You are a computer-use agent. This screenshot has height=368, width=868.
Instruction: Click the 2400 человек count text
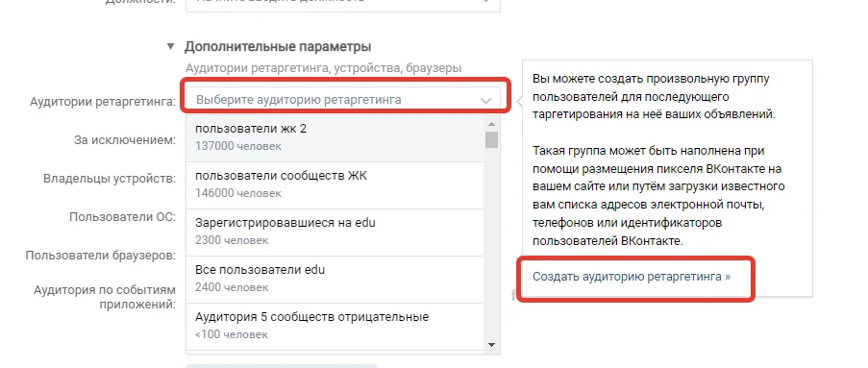(232, 287)
